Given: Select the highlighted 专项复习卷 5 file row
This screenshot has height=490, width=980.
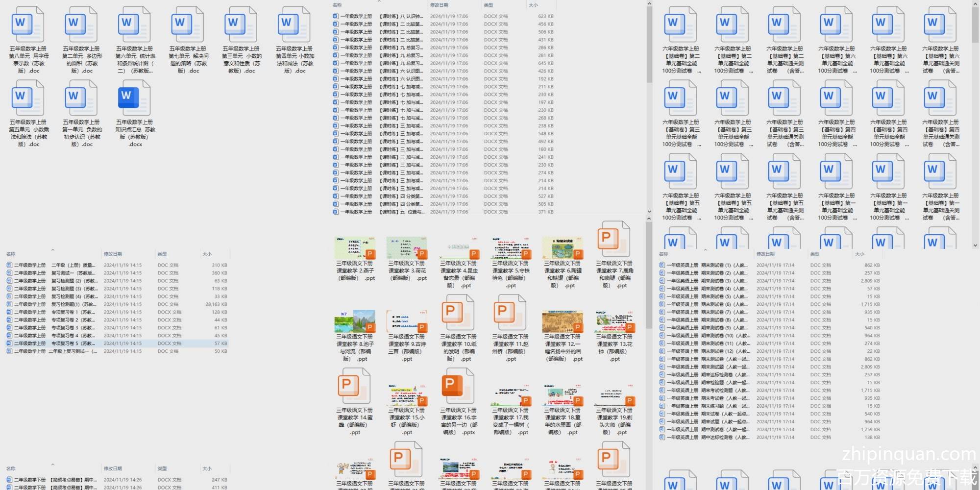Looking at the screenshot, I should click(x=73, y=343).
